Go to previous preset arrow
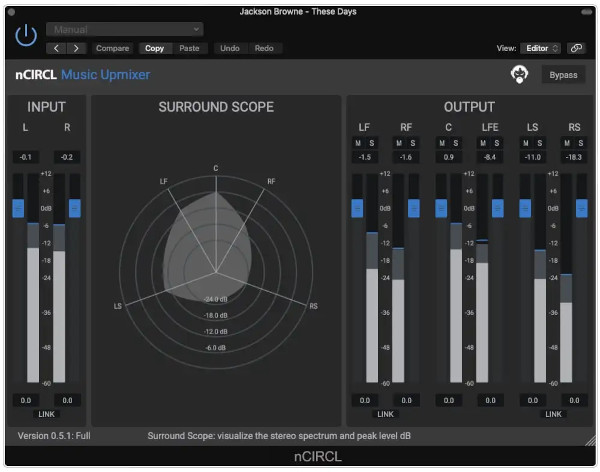The image size is (600, 472). (56, 48)
